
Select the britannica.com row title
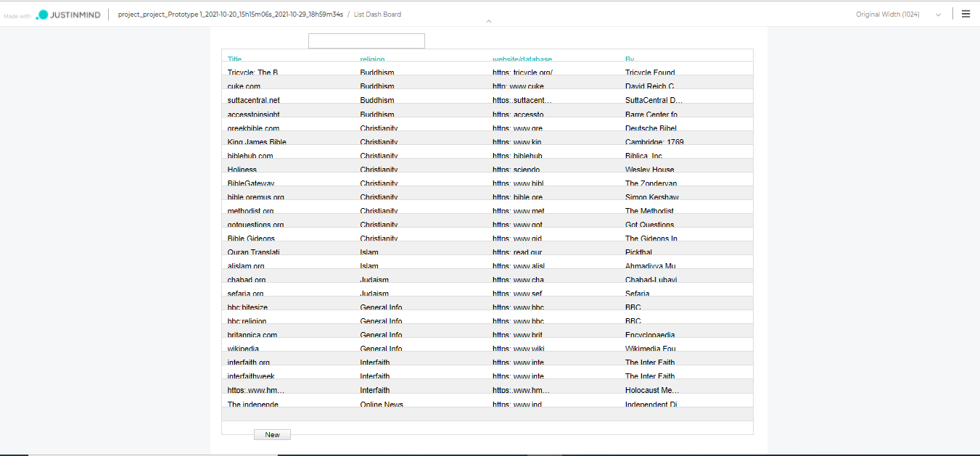coord(252,335)
